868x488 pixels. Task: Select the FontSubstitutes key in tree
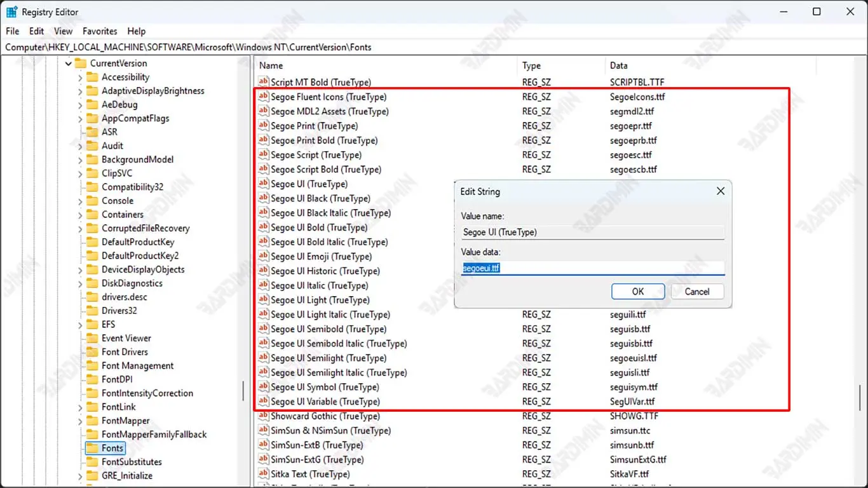click(132, 462)
